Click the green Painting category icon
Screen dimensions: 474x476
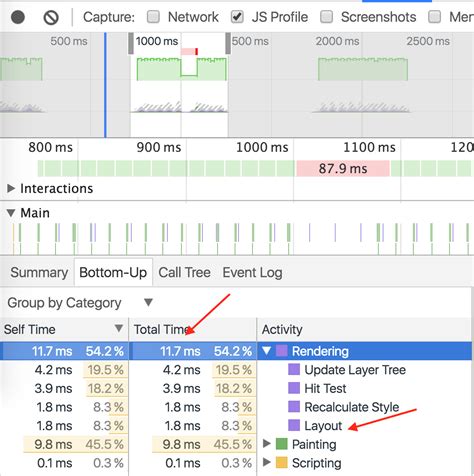point(282,444)
